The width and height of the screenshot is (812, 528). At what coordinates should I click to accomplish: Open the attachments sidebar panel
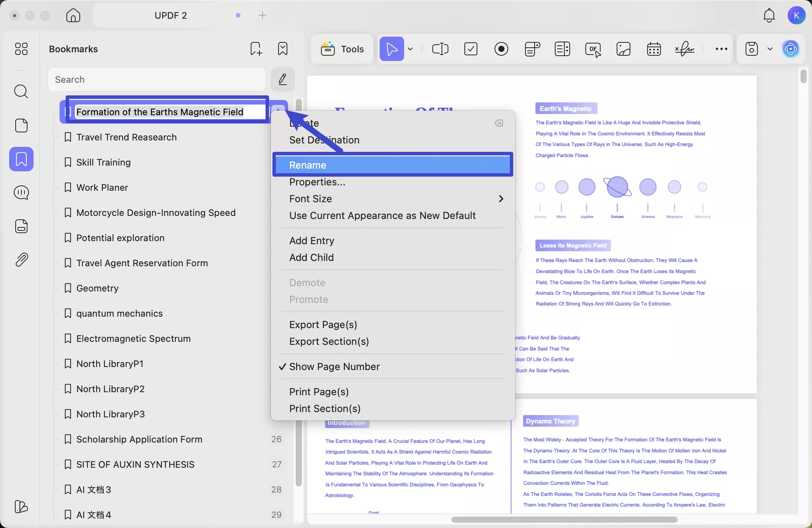pos(21,260)
